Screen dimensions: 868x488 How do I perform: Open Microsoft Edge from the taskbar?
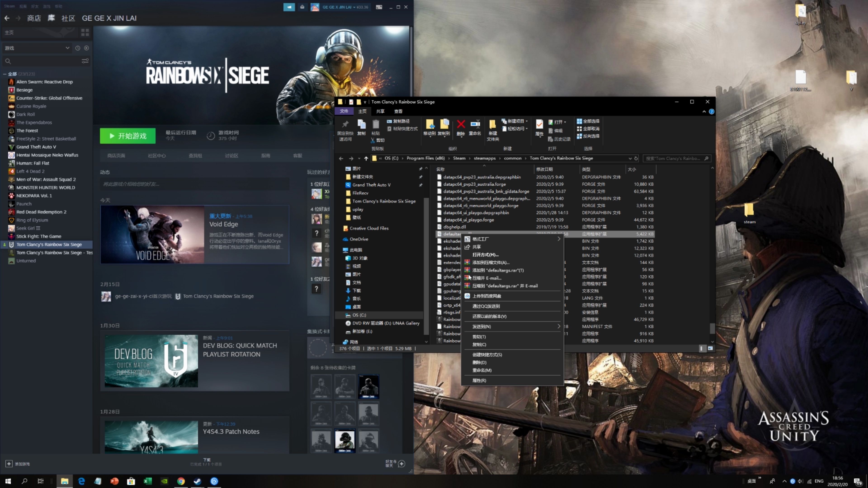[x=81, y=481]
